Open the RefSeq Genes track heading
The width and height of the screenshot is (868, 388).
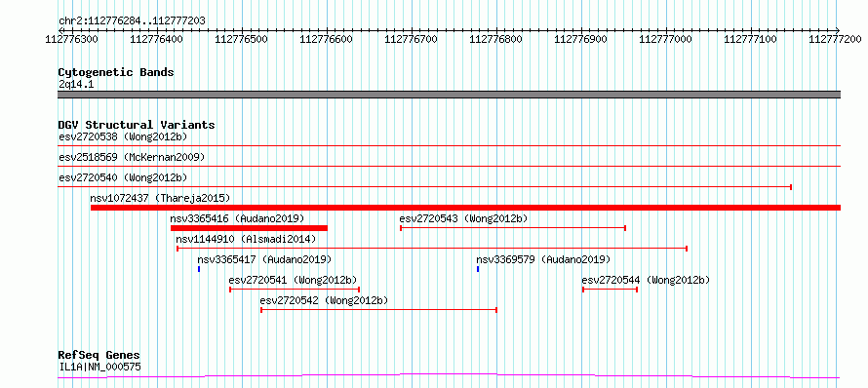click(99, 356)
